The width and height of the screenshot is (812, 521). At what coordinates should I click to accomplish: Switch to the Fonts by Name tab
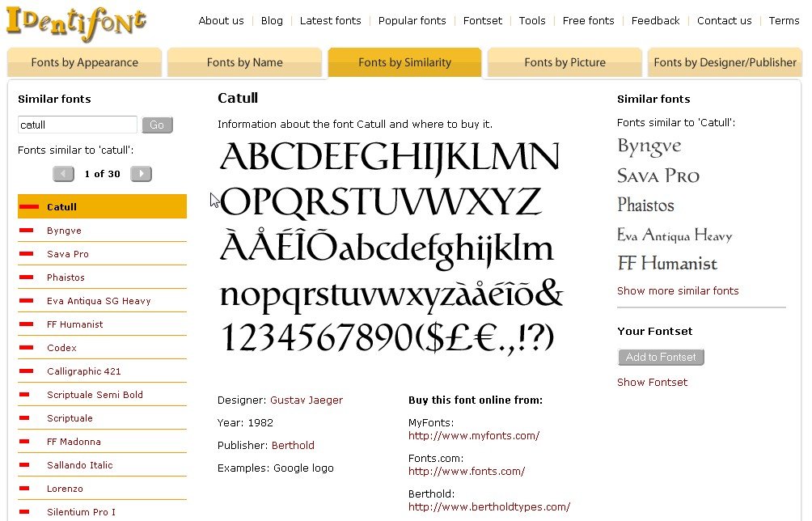pyautogui.click(x=243, y=62)
